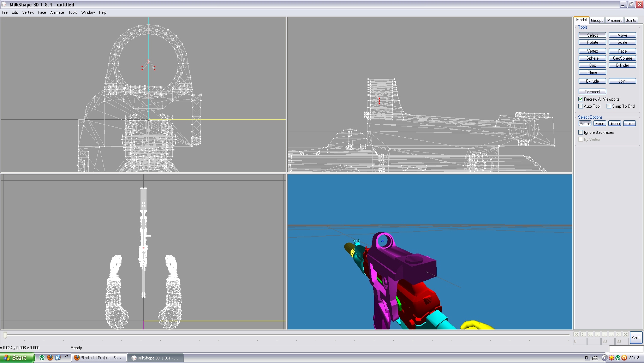
Task: Choose Face select option
Action: tap(600, 123)
